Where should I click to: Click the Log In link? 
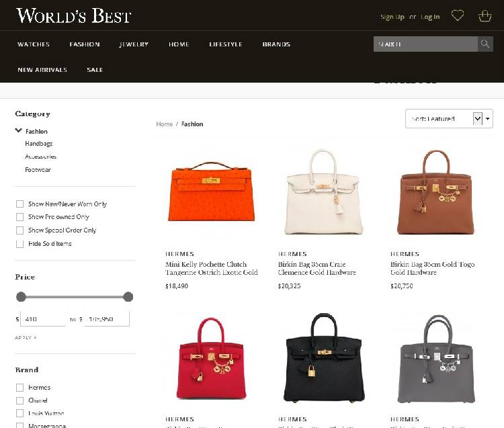(x=430, y=17)
